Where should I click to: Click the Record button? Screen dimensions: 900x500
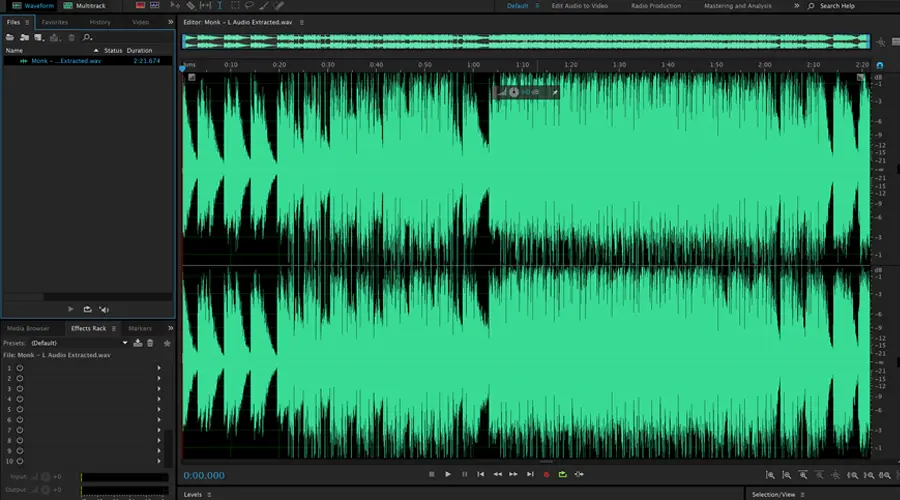[x=546, y=474]
